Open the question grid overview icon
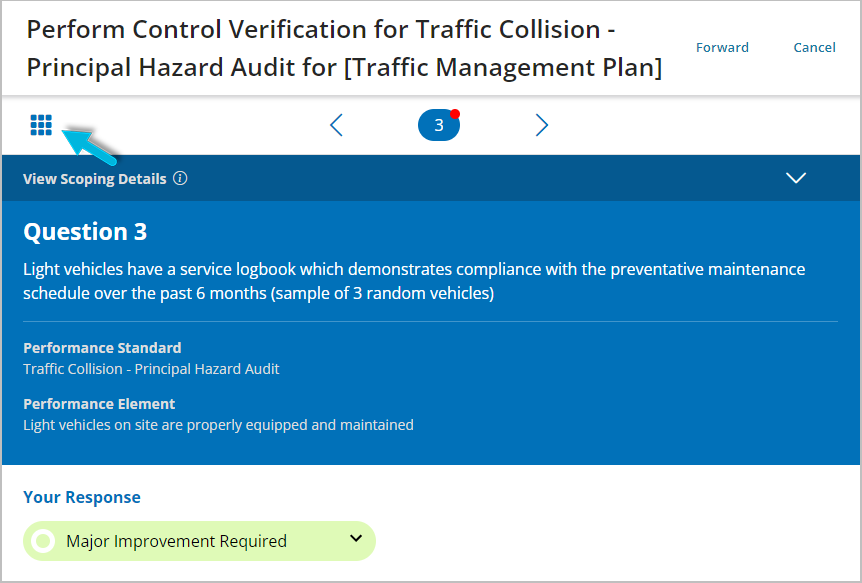862x583 pixels. pyautogui.click(x=41, y=125)
